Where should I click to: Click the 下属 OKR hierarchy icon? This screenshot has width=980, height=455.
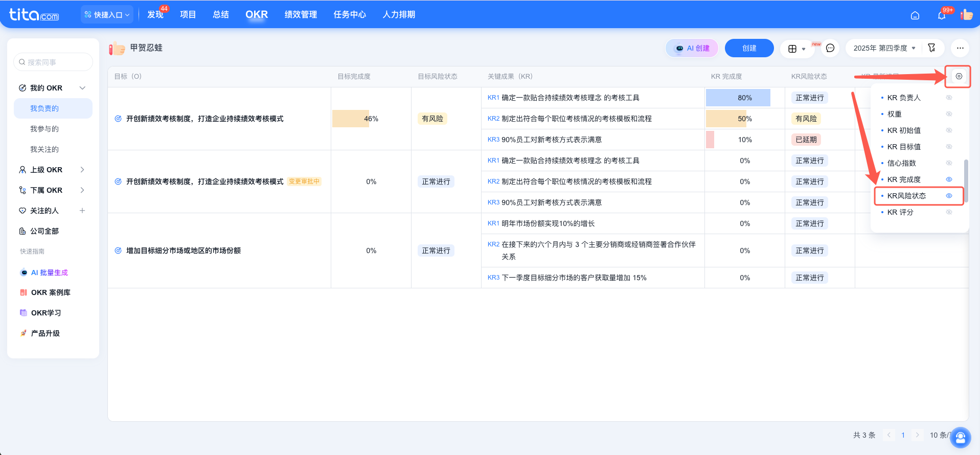click(x=22, y=190)
